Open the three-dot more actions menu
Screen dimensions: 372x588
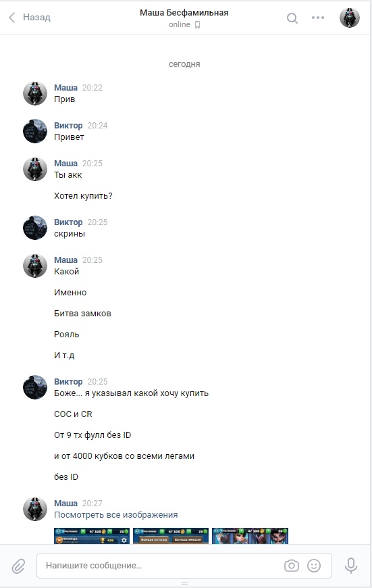click(x=318, y=18)
